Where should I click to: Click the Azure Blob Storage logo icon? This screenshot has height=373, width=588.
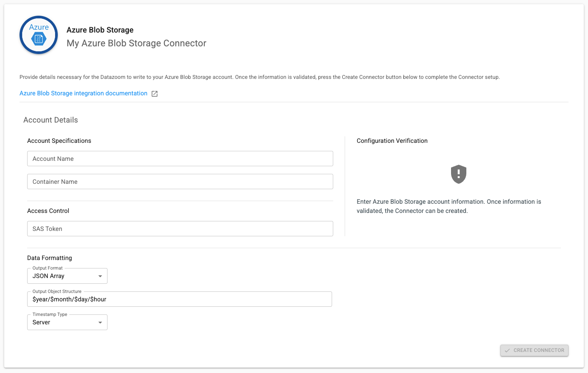pyautogui.click(x=39, y=35)
